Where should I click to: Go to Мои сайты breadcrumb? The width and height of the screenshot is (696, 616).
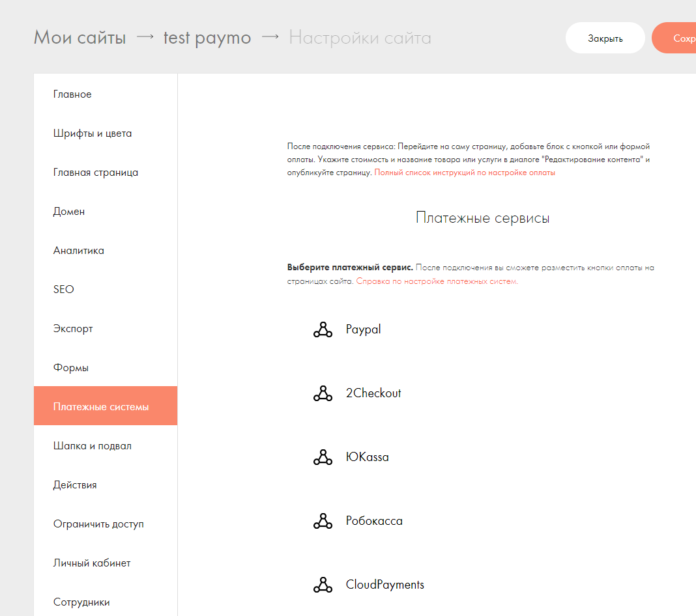point(80,38)
